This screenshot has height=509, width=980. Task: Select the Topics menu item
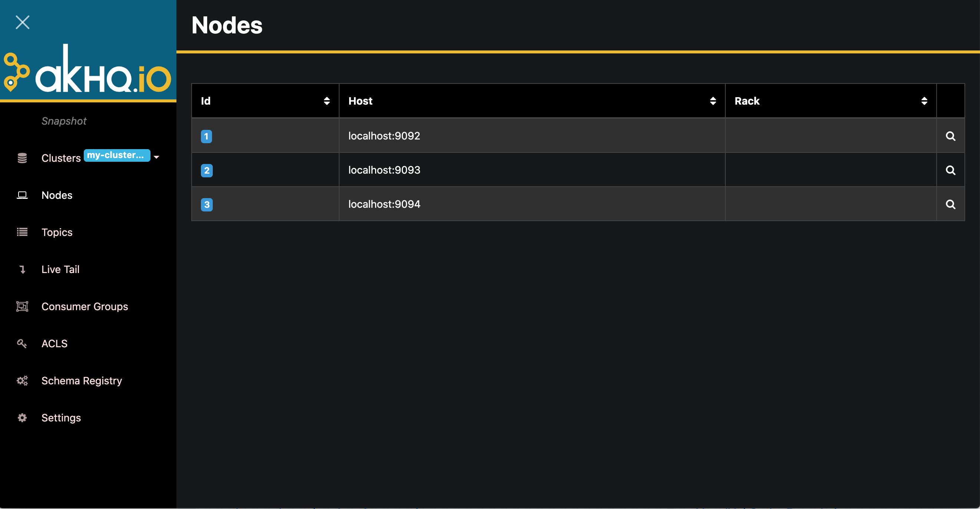56,232
